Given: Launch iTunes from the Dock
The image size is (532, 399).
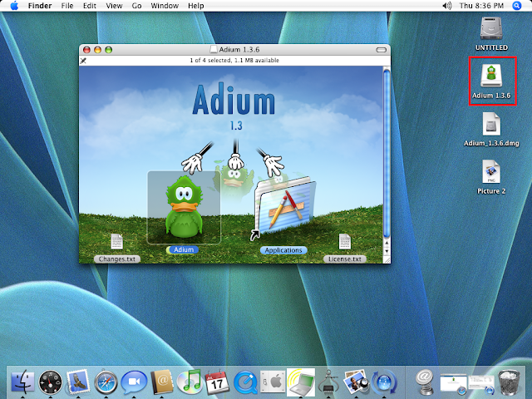Looking at the screenshot, I should click(x=190, y=382).
